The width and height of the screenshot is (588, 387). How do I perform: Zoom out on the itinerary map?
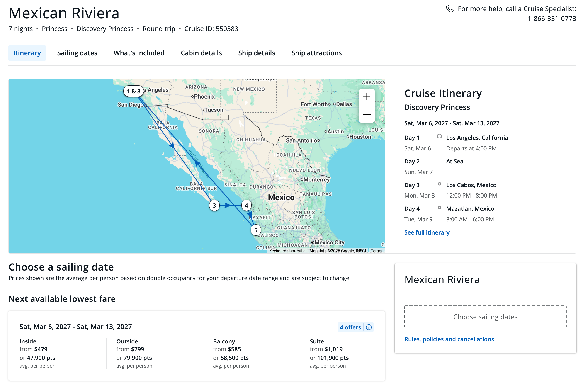pyautogui.click(x=367, y=114)
